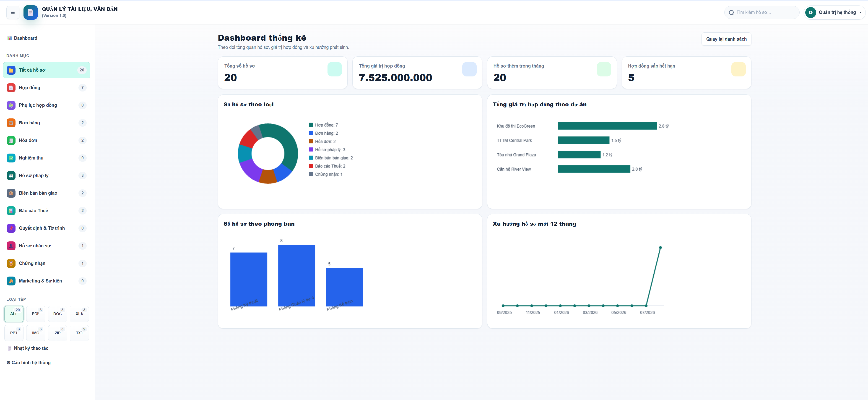Click the teal icon on Tổng số hồ sơ card

point(334,69)
